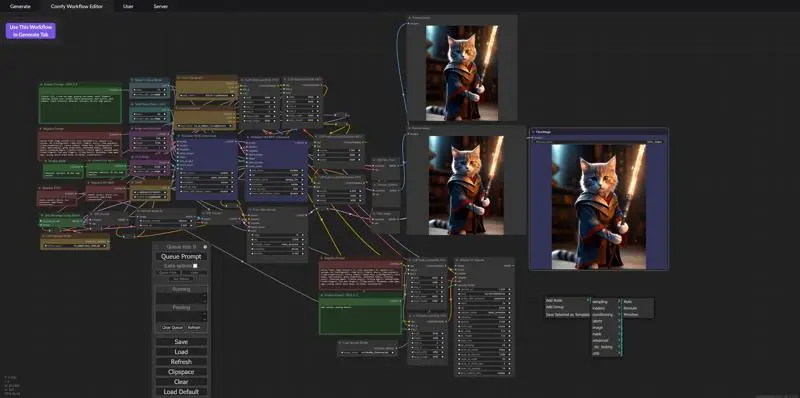Switch to the Generate tab
Image resolution: width=800 pixels, height=398 pixels.
[20, 6]
